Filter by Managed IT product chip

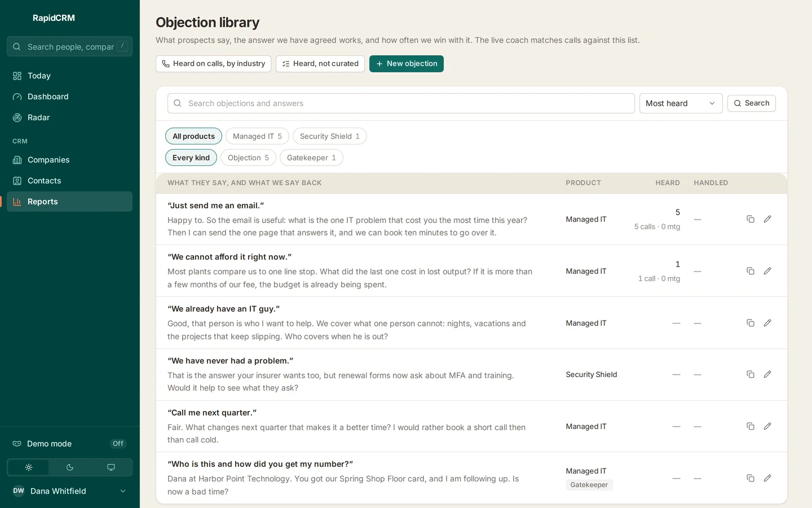257,136
